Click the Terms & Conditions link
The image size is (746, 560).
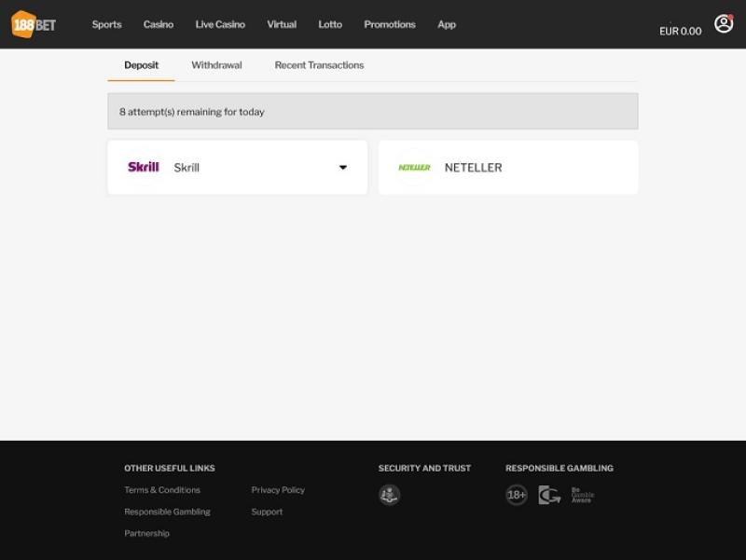coord(162,490)
